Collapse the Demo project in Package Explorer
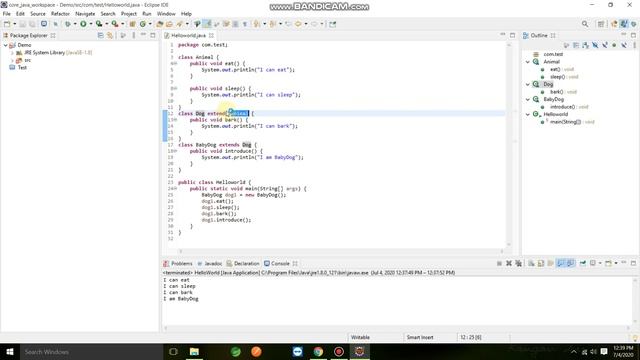The height and width of the screenshot is (360, 640). (5, 45)
